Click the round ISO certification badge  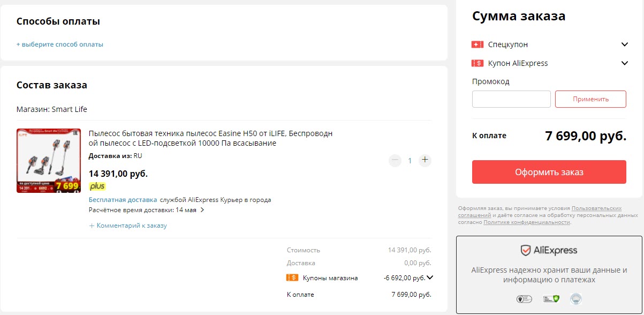point(576,298)
